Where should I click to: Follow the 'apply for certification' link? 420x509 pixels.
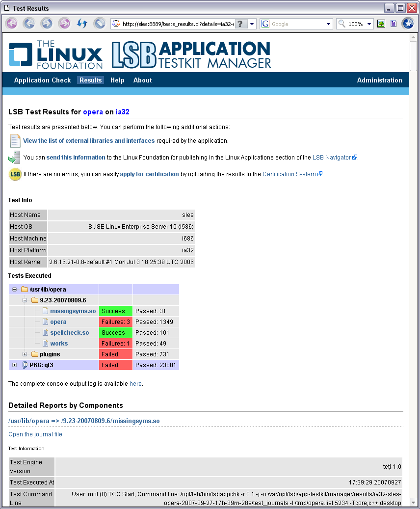click(x=149, y=174)
